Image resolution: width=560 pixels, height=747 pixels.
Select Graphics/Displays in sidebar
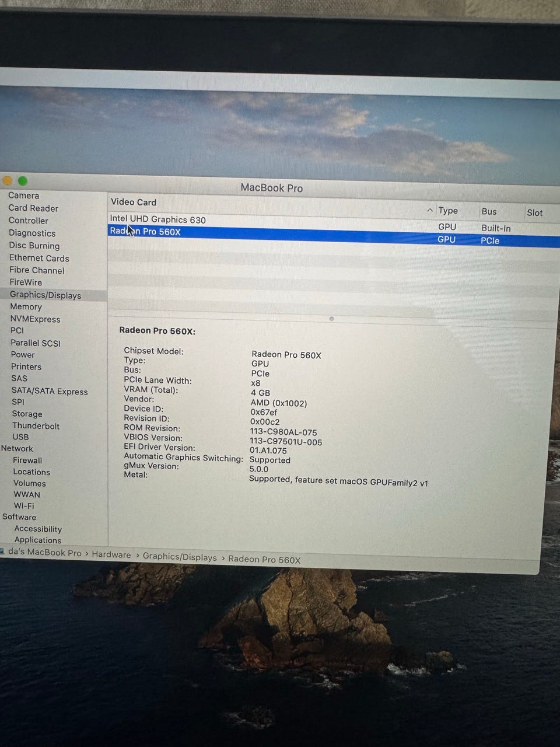[x=45, y=295]
